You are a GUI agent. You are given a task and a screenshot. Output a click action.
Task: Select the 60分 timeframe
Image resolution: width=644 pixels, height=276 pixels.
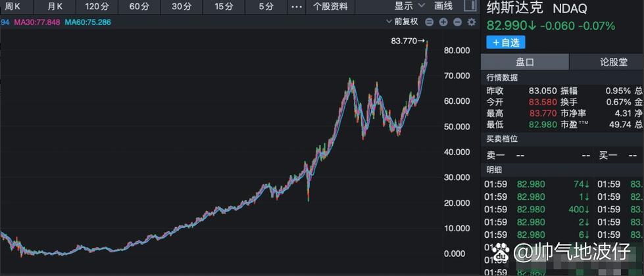pos(139,7)
